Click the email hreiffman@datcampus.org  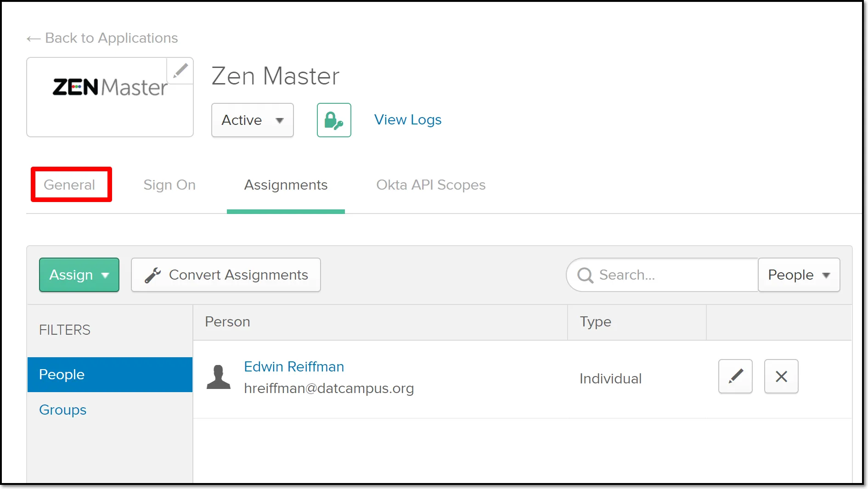coord(329,388)
